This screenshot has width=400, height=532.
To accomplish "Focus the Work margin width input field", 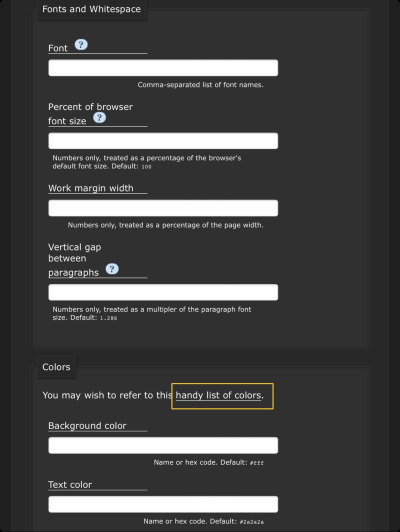I will (x=163, y=208).
